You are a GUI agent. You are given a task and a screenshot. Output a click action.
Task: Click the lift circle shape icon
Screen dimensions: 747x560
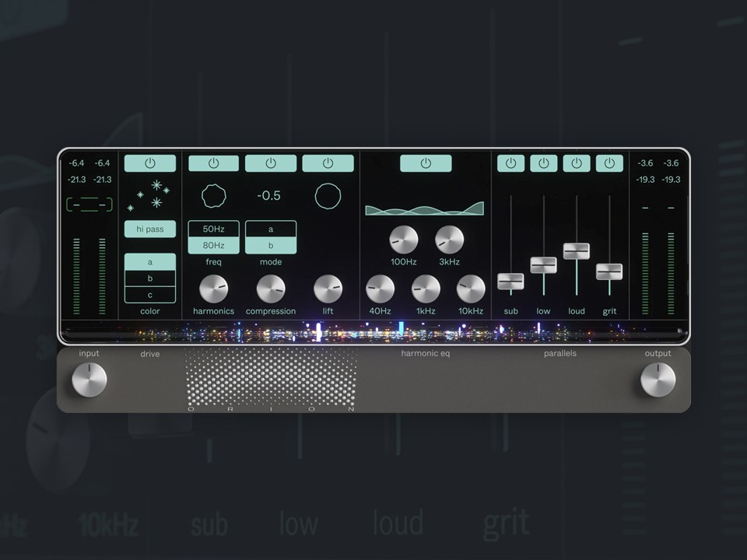pyautogui.click(x=328, y=196)
